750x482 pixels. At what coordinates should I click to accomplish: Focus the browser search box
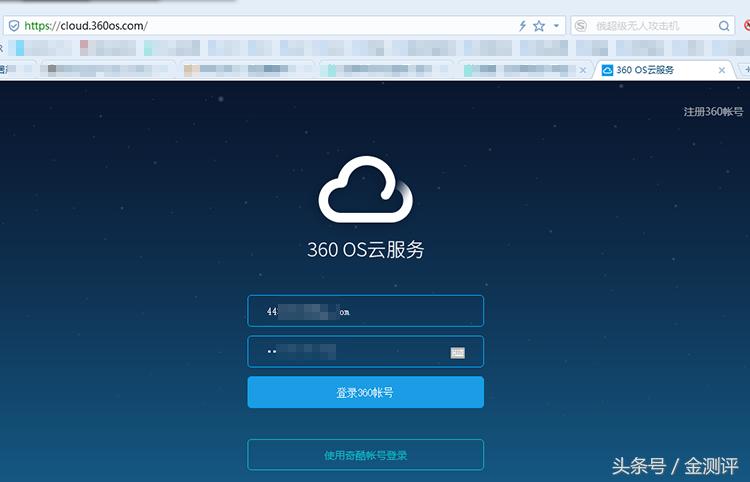tap(653, 26)
